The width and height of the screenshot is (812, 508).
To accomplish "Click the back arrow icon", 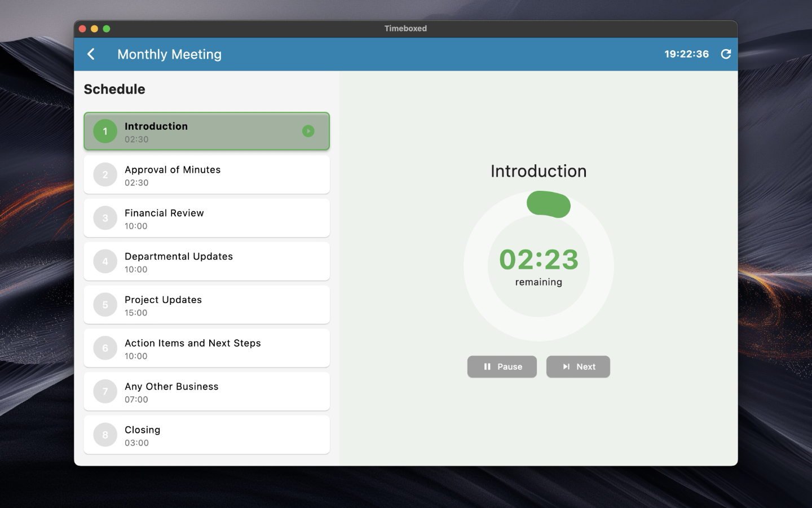I will click(x=91, y=54).
